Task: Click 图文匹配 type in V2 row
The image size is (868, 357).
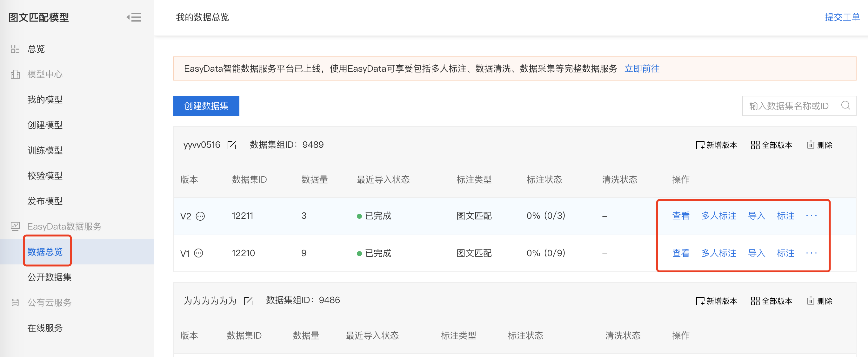Action: pyautogui.click(x=474, y=216)
